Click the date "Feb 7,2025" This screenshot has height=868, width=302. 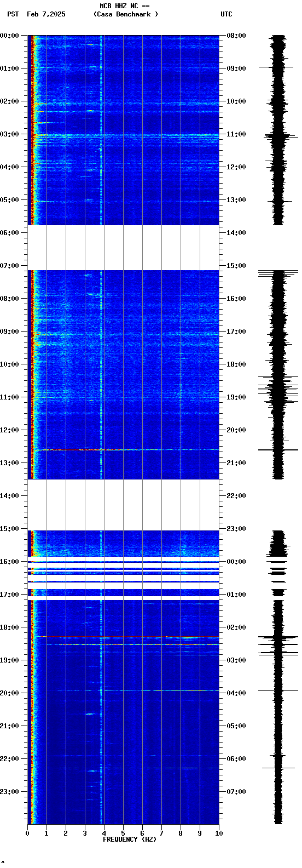pos(46,14)
